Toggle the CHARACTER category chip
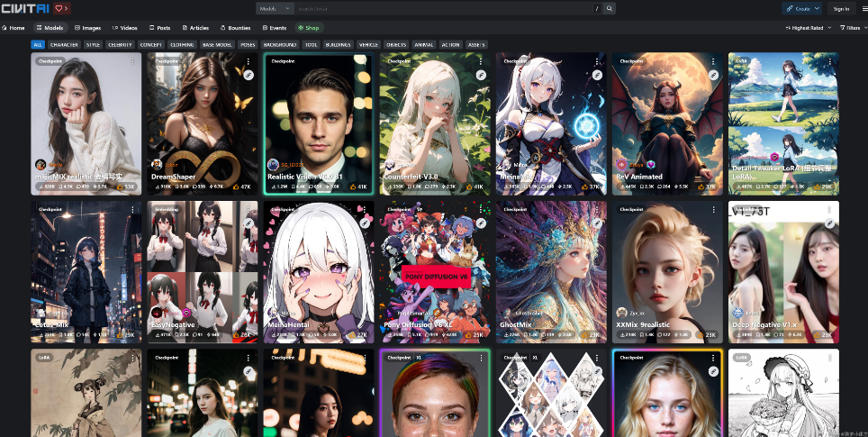868x437 pixels. (64, 45)
